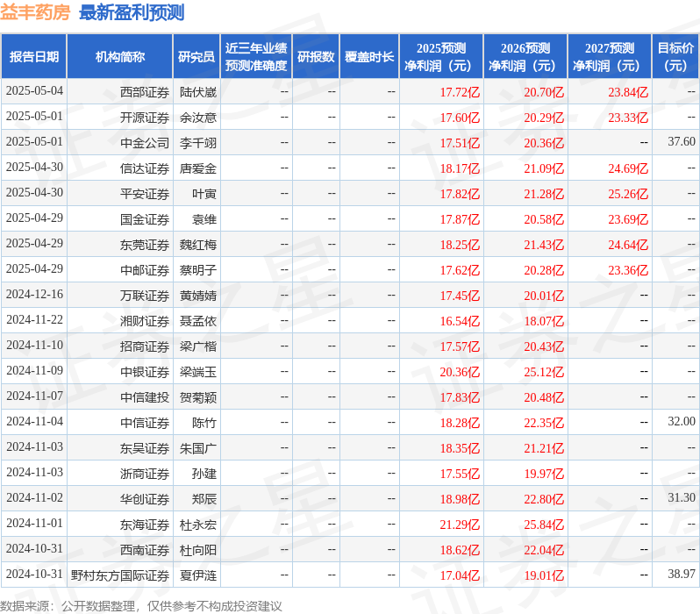Click 23.36亿 in 中邮证券 row
The image size is (700, 614).
pos(628,270)
